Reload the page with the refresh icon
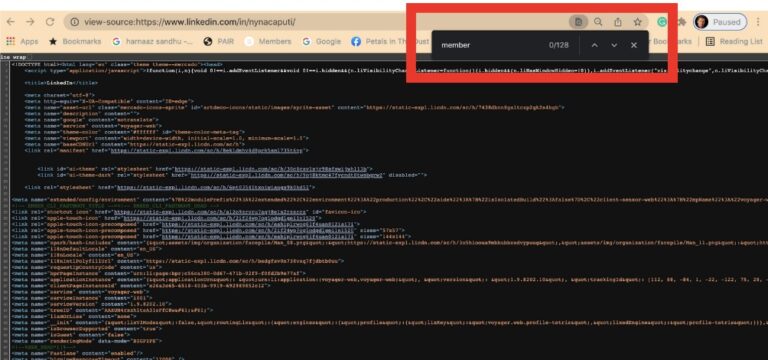Screen dimensions: 768x360 (x=49, y=22)
